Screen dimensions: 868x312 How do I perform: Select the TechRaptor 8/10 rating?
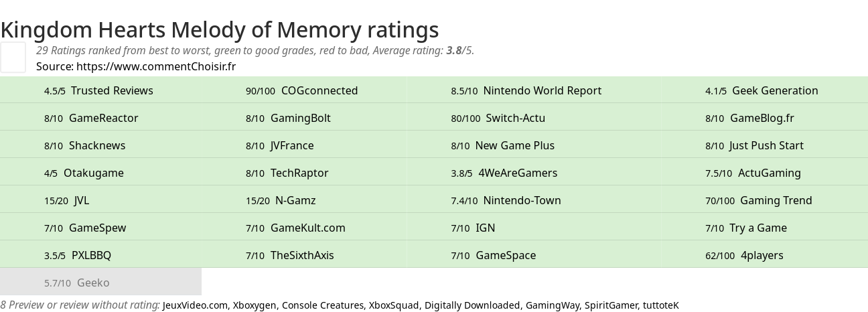[x=299, y=173]
